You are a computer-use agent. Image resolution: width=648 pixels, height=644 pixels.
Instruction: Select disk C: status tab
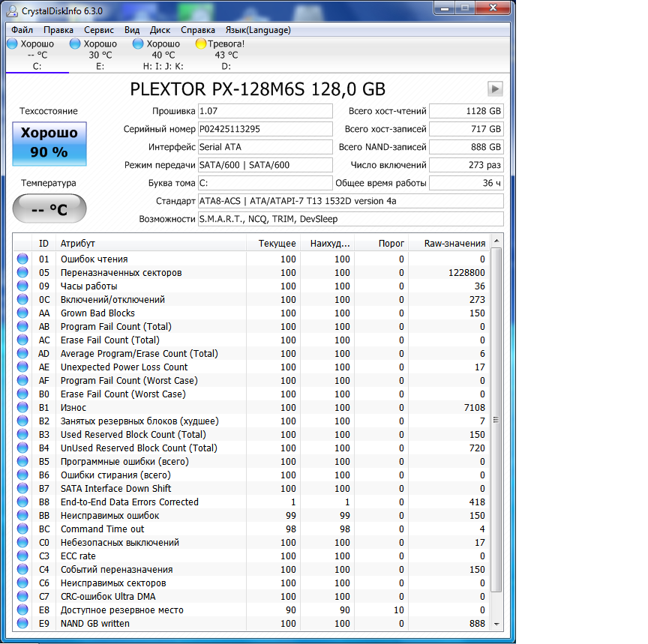tap(37, 55)
